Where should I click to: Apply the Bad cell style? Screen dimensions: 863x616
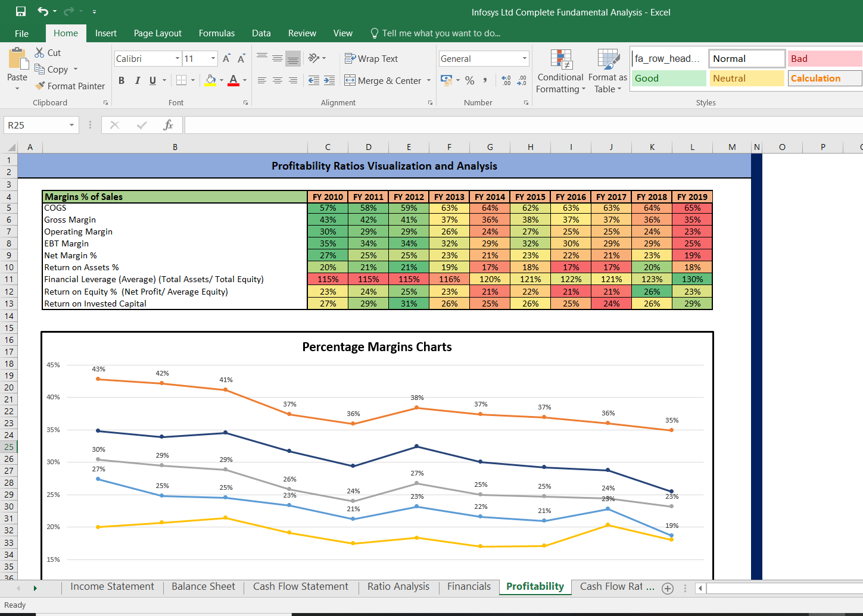click(825, 58)
